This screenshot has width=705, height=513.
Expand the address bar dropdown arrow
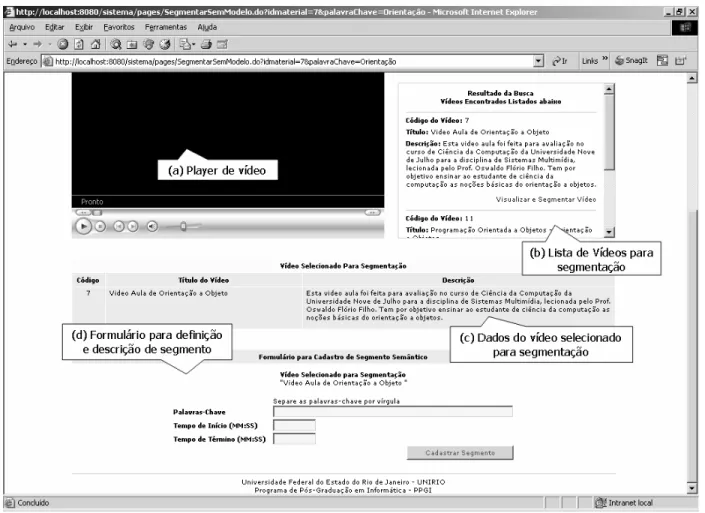pyautogui.click(x=538, y=61)
